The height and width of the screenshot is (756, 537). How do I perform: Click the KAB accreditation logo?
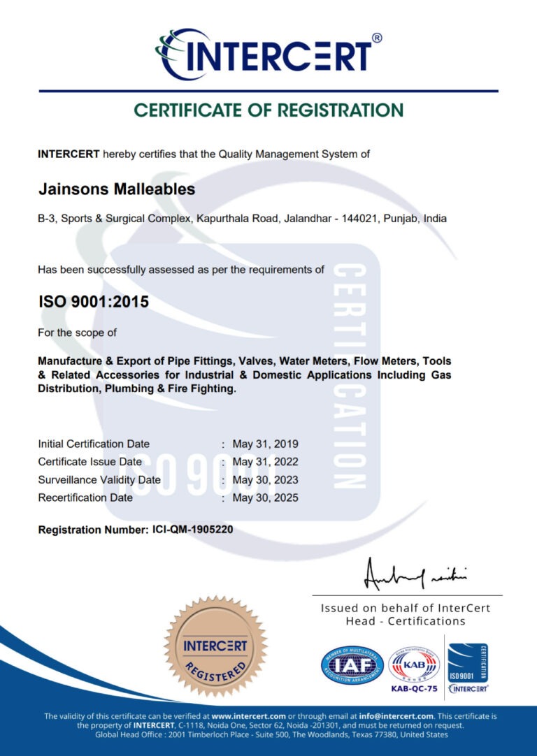pos(414,664)
